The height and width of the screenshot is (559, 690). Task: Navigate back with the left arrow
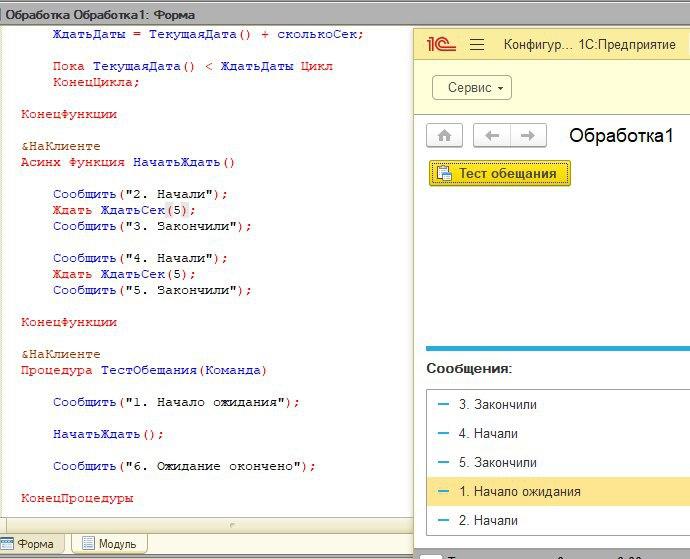[x=492, y=136]
